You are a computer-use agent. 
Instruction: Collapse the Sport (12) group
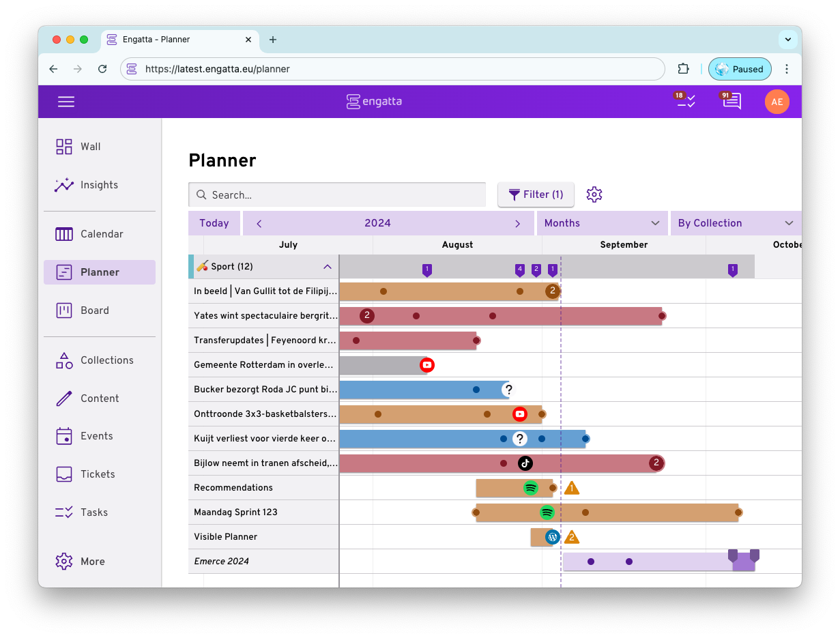pyautogui.click(x=327, y=266)
